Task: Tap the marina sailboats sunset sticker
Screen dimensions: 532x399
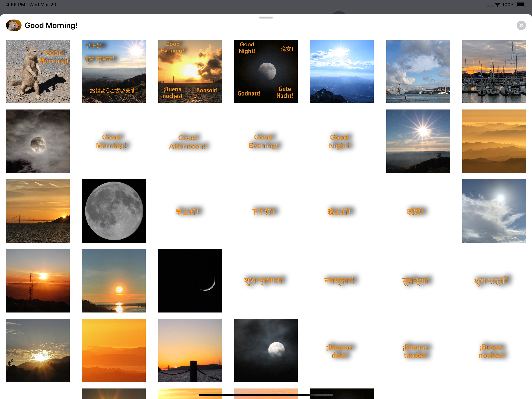Action: click(494, 72)
